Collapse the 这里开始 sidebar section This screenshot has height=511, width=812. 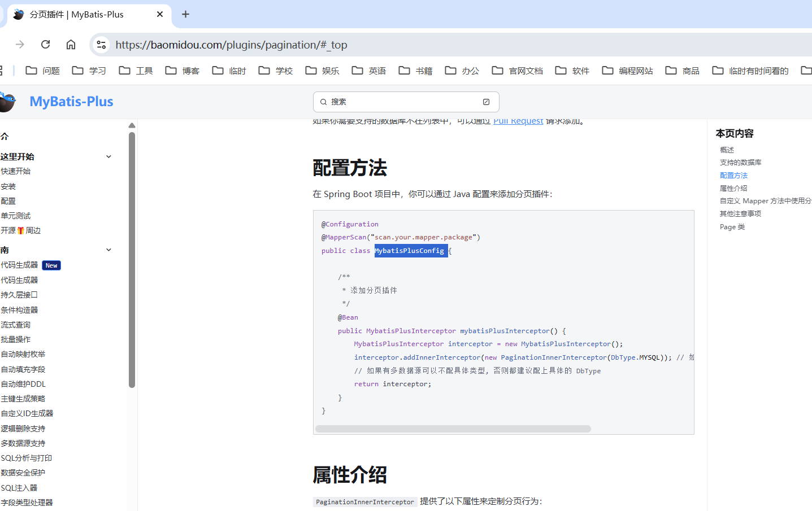click(x=108, y=157)
